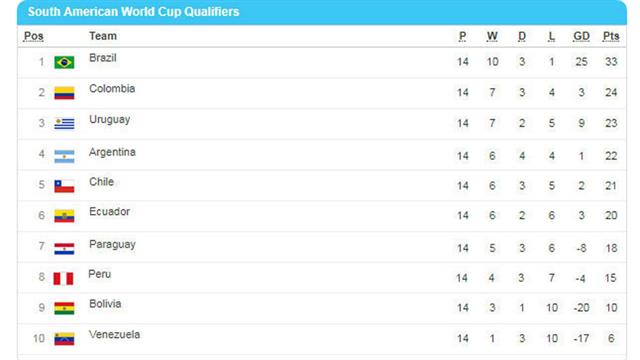640x360 pixels.
Task: Click Brazil's 33 points value
Action: (611, 62)
